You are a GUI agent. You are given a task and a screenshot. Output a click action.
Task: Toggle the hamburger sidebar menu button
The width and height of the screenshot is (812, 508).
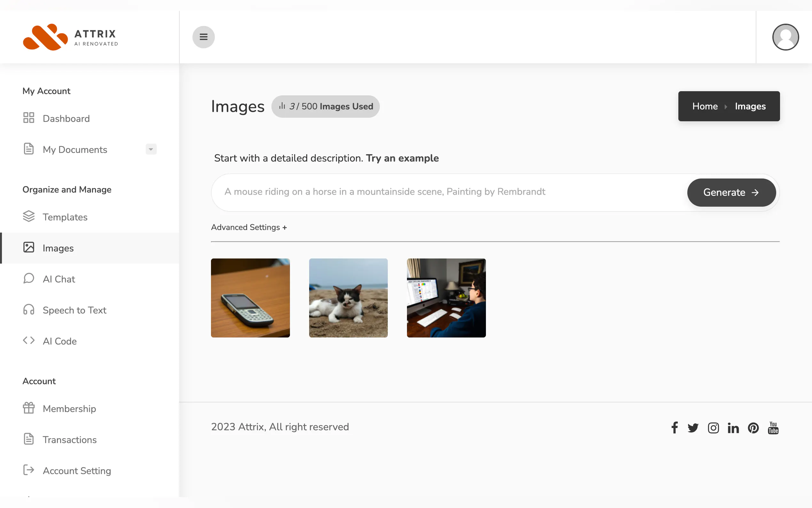coord(203,37)
